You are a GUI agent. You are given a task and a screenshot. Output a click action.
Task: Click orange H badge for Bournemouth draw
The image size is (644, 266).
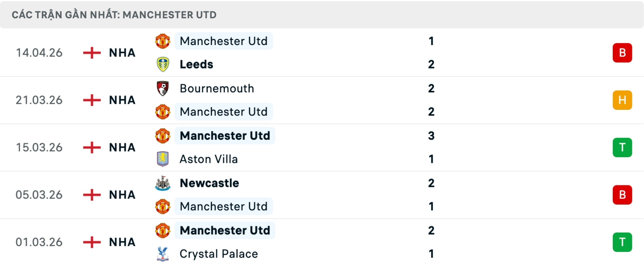(622, 100)
